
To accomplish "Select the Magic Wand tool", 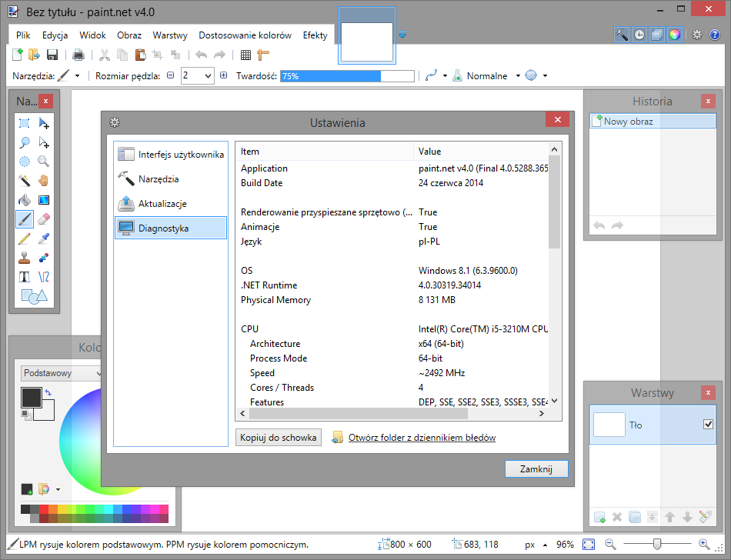I will point(25,181).
